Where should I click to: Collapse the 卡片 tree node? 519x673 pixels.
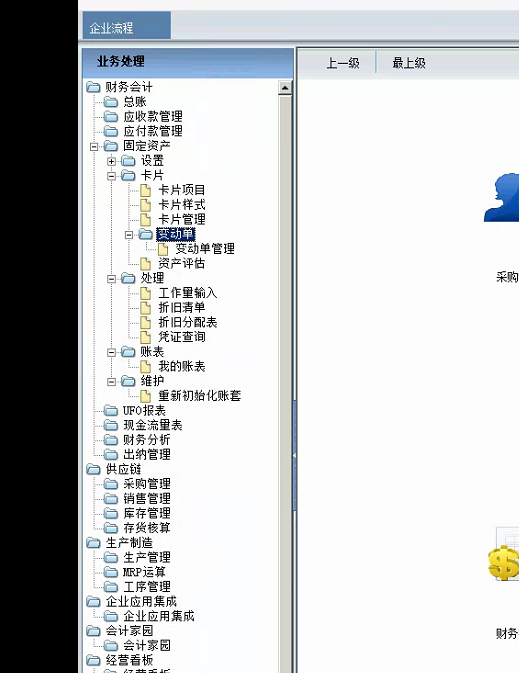tap(112, 176)
